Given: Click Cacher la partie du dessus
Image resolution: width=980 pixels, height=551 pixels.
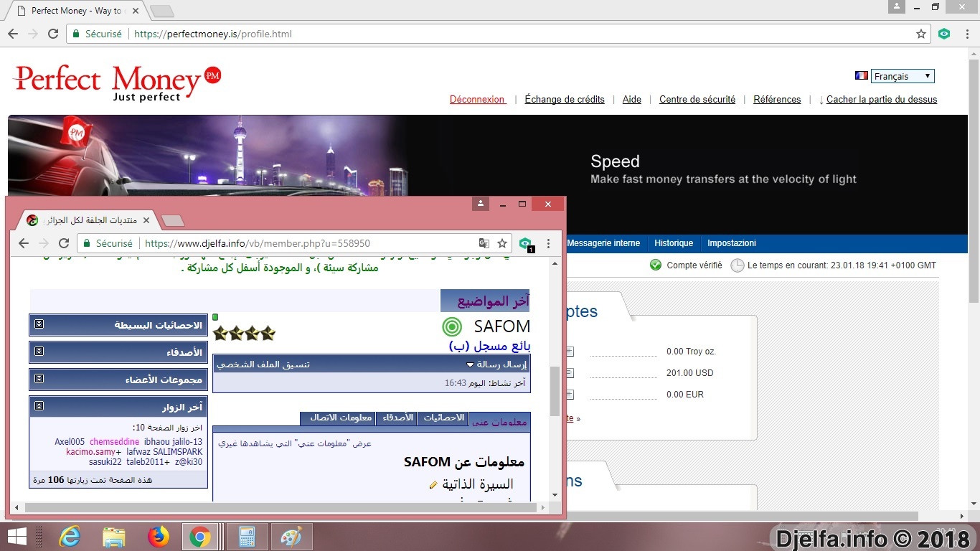Looking at the screenshot, I should click(x=882, y=100).
